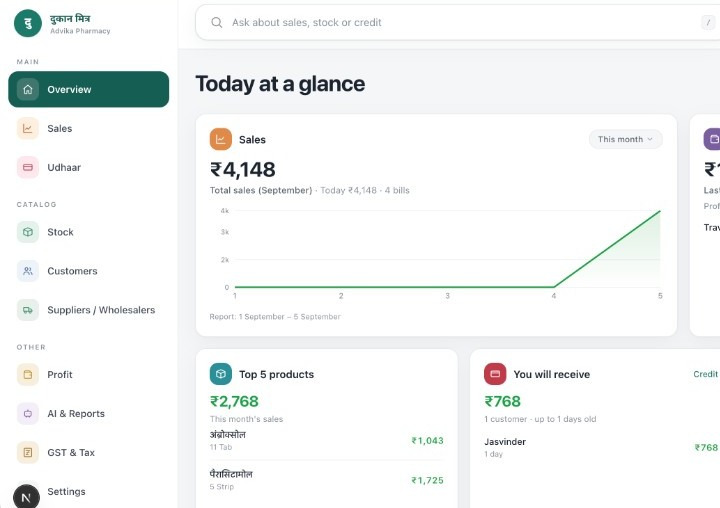720x508 pixels.
Task: Click the AI & Reports robot icon
Action: pyautogui.click(x=28, y=413)
